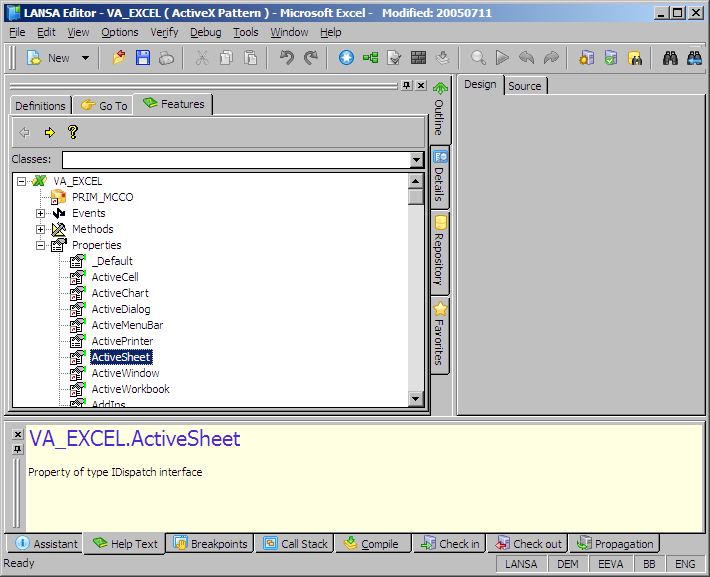This screenshot has width=710, height=577.
Task: Switch to the Source tab
Action: point(524,86)
